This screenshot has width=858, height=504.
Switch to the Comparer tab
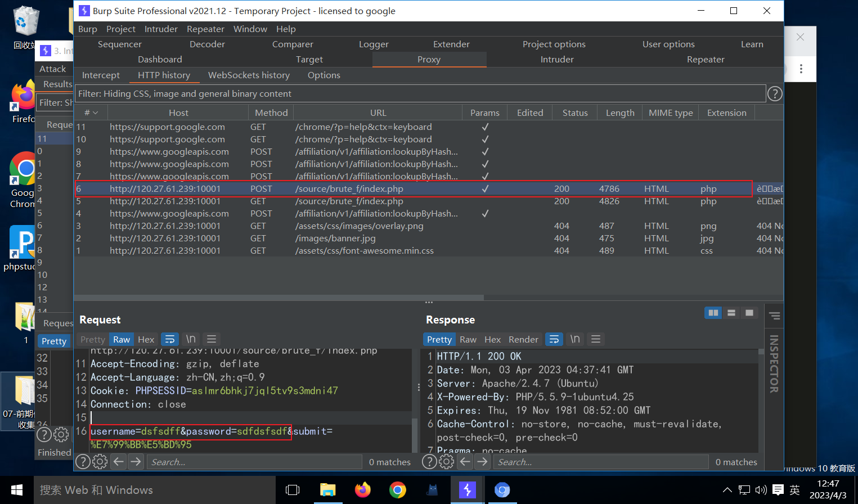tap(293, 44)
